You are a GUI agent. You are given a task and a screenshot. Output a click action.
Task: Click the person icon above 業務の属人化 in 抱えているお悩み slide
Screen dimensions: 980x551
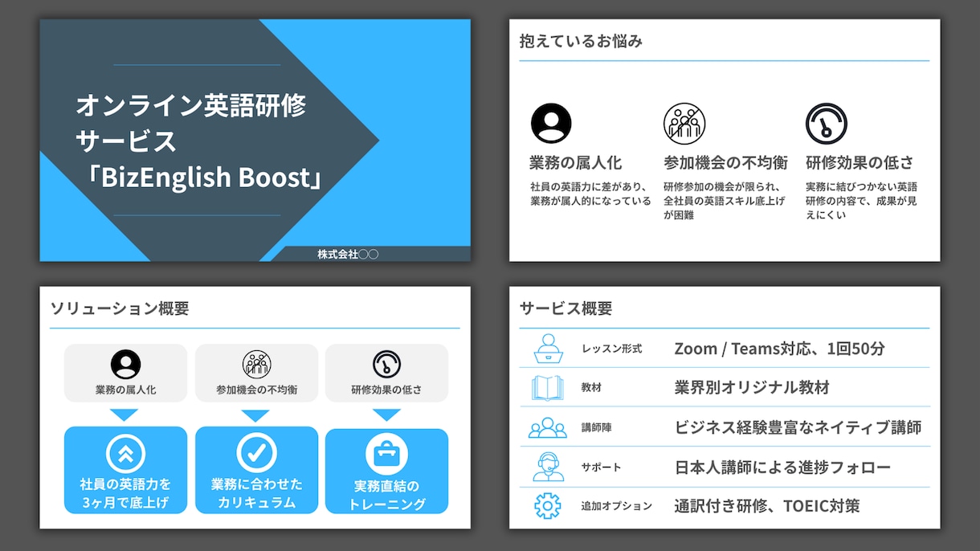click(x=551, y=124)
